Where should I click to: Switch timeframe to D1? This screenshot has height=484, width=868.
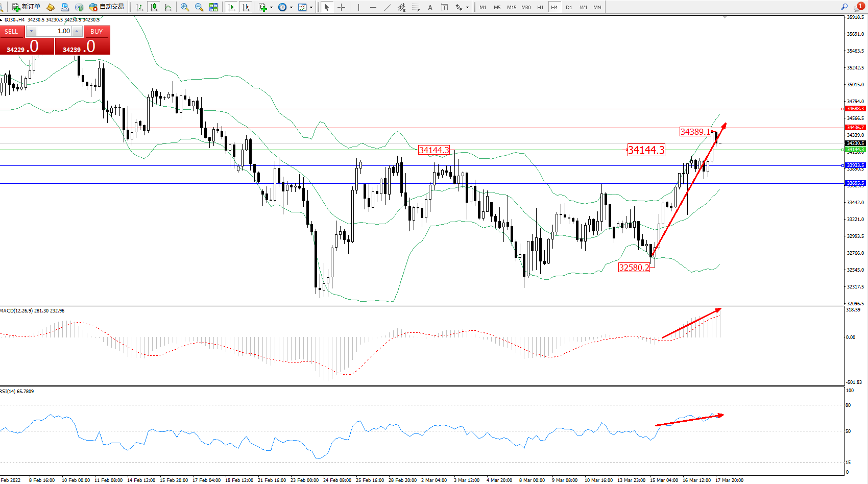[x=569, y=7]
